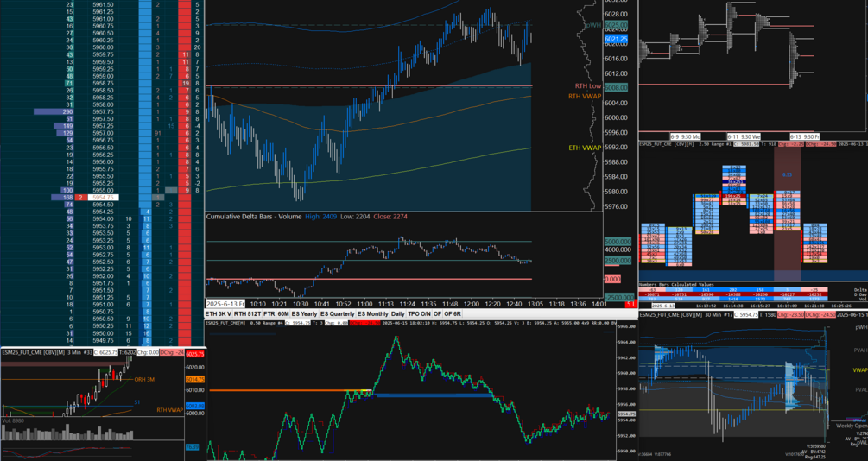Select the ETH VWAP label on main chart
Viewport: 868px width, 461px height.
pyautogui.click(x=585, y=148)
